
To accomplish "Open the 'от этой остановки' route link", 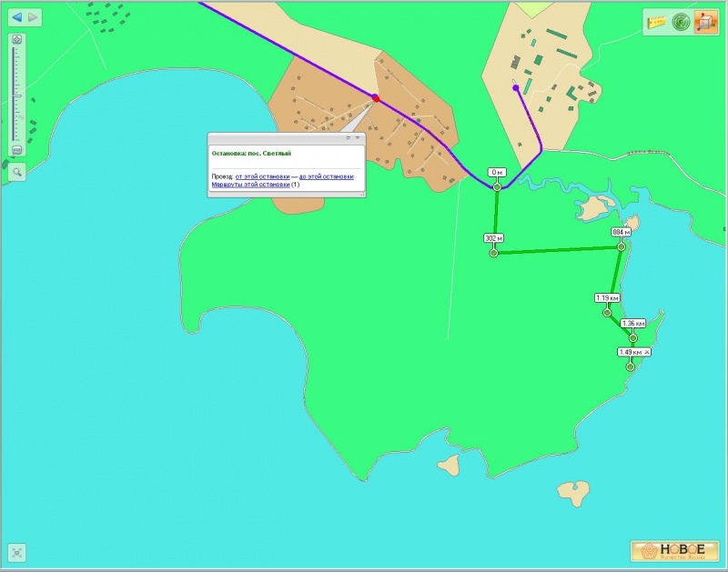I will click(x=262, y=176).
